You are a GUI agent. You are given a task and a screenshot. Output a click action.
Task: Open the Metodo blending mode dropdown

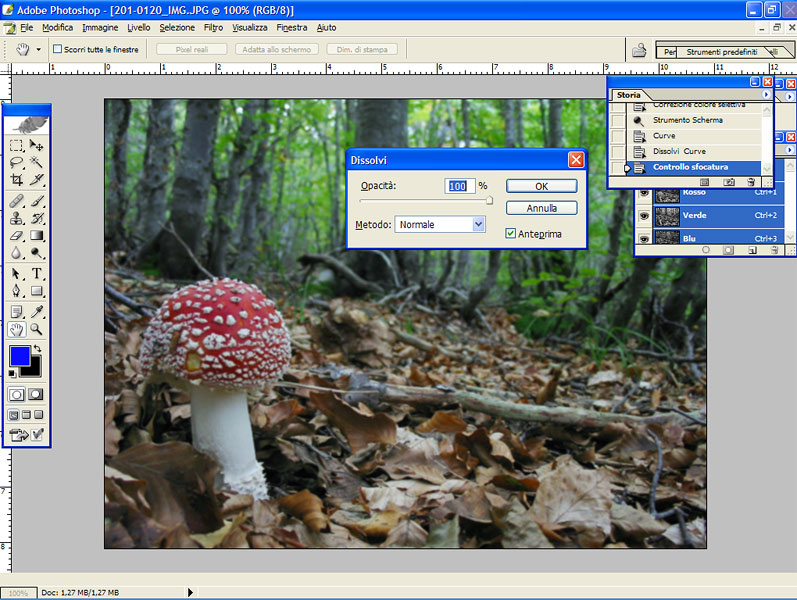[x=478, y=225]
